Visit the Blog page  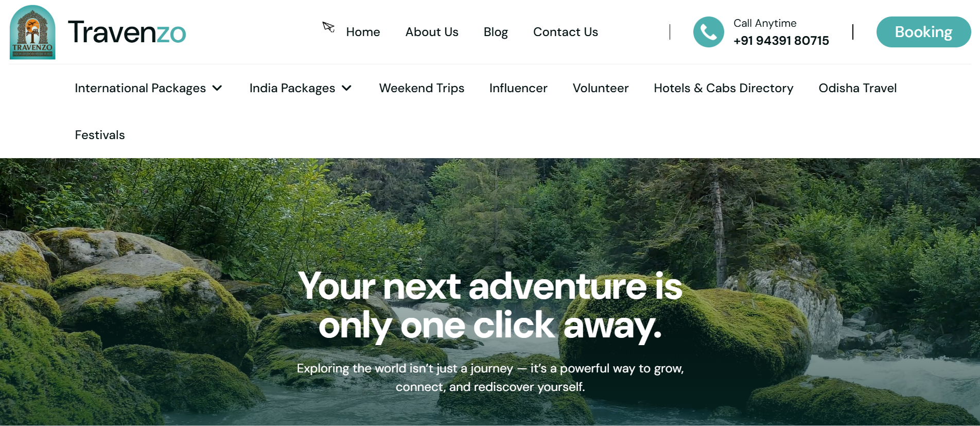(496, 32)
